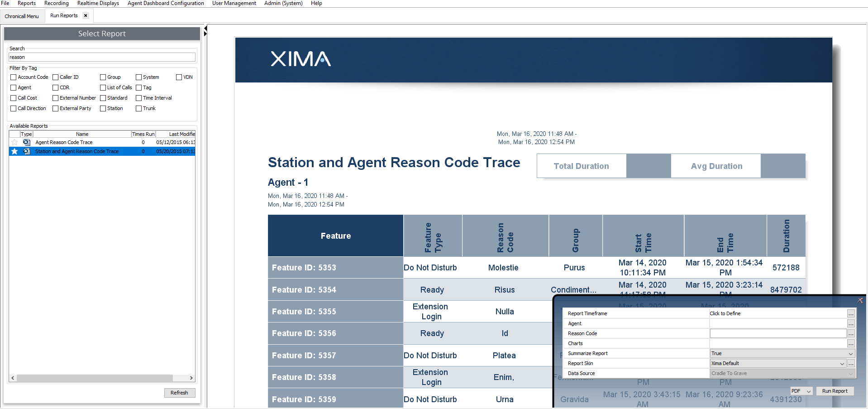Toggle Call Cost tag filter
The height and width of the screenshot is (409, 868).
14,98
